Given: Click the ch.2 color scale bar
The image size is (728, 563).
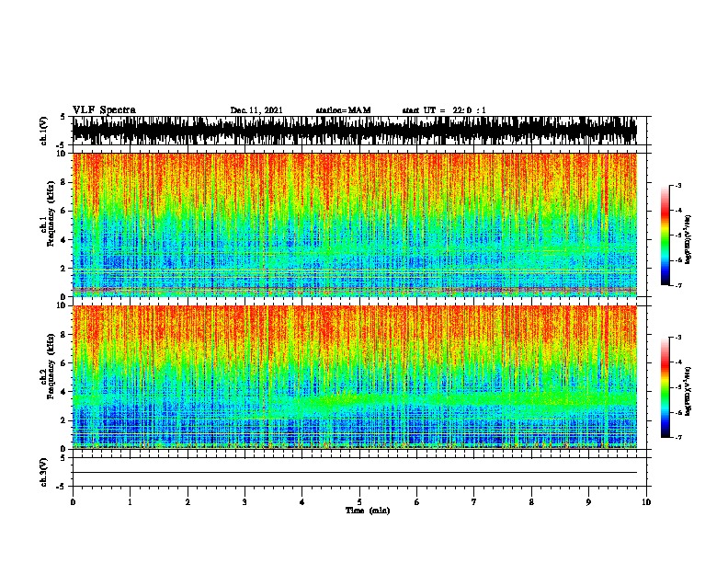Looking at the screenshot, I should [665, 387].
